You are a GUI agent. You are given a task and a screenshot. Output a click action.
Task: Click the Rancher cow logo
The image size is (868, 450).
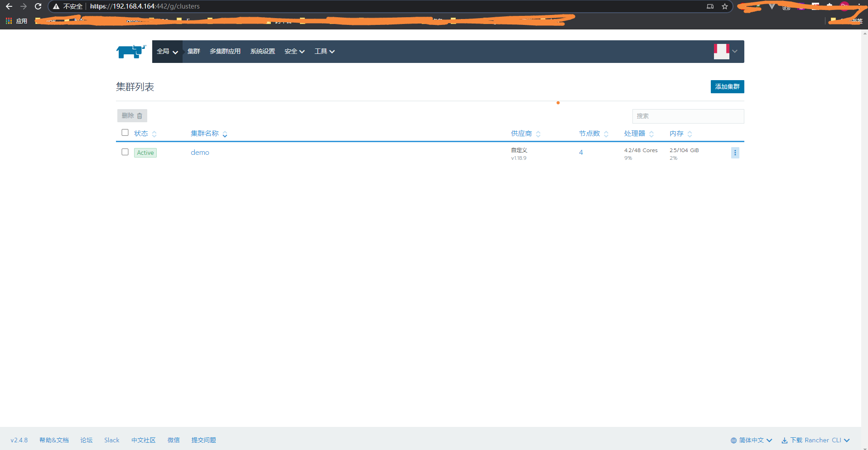coord(131,52)
